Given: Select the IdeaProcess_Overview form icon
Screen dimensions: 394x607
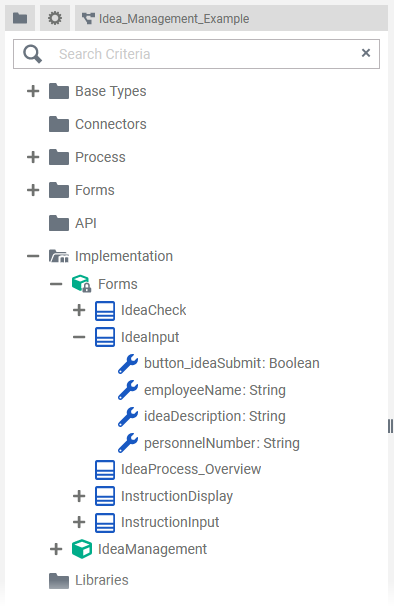Looking at the screenshot, I should click(105, 470).
